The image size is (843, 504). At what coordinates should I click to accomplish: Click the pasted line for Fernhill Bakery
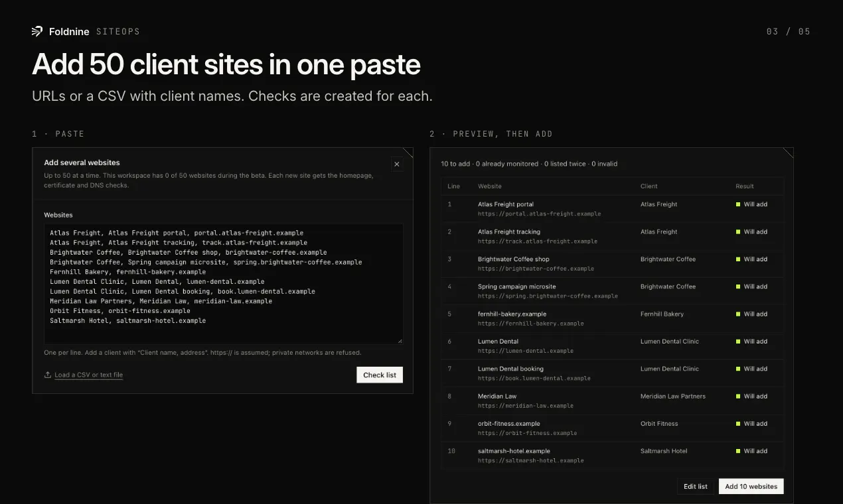pyautogui.click(x=128, y=272)
